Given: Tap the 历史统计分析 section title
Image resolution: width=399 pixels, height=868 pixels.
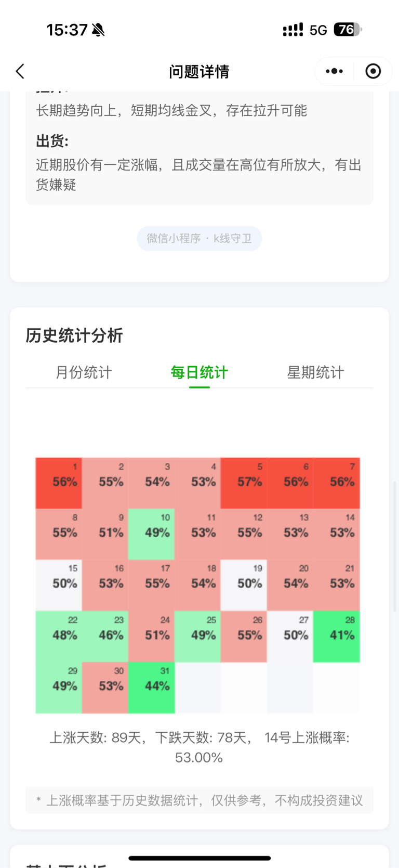Looking at the screenshot, I should (74, 335).
